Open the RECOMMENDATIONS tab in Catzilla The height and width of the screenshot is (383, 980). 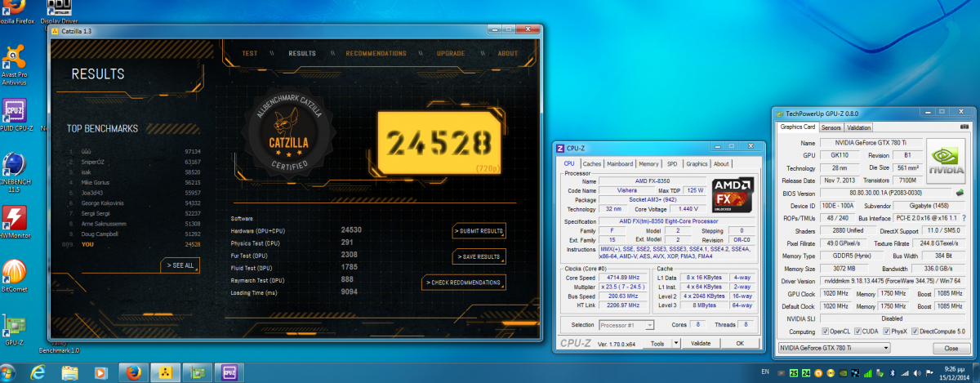376,54
